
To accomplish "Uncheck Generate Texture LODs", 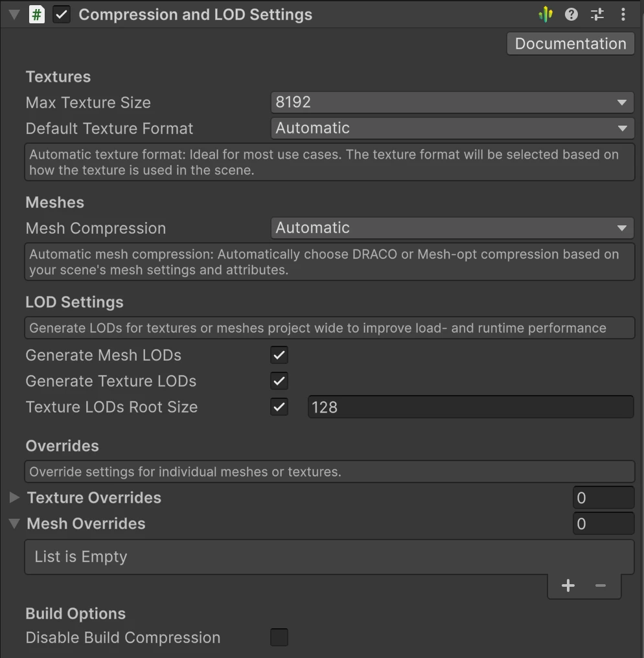I will pyautogui.click(x=279, y=381).
